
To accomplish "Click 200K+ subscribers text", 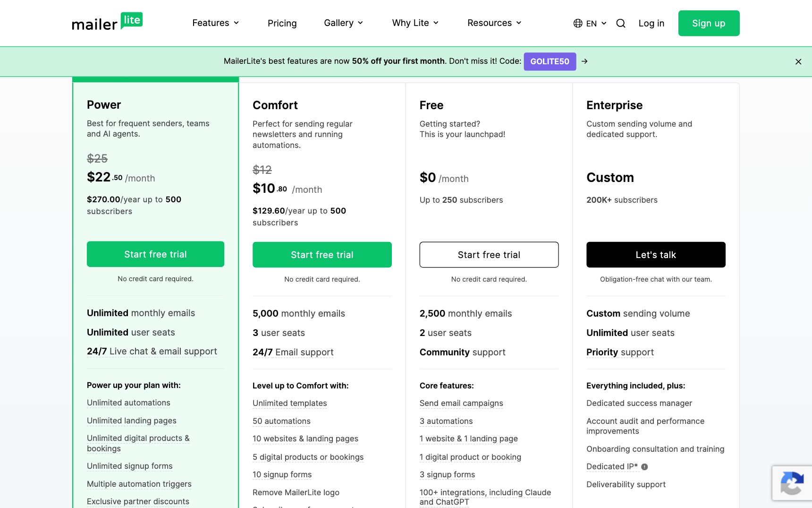I will pos(622,200).
